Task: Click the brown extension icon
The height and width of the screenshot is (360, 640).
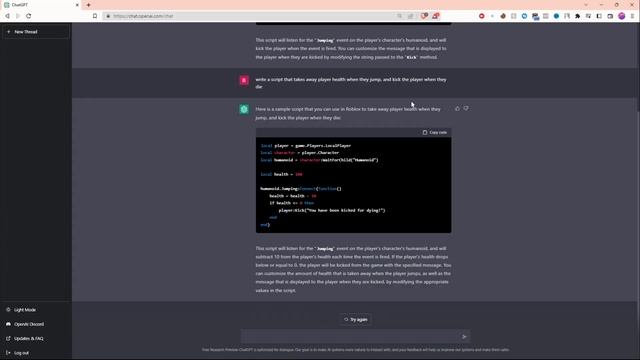Action: click(x=503, y=16)
